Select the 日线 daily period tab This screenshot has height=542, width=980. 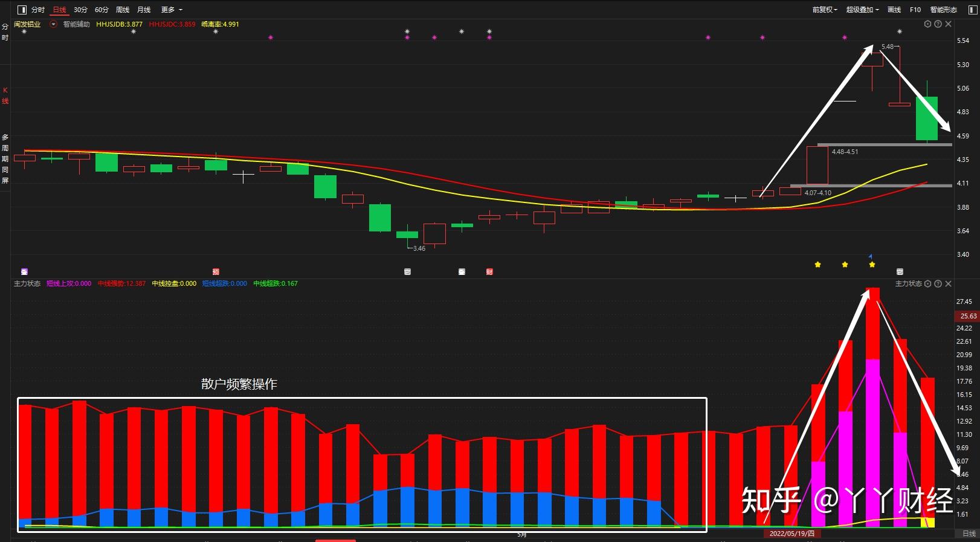[59, 10]
